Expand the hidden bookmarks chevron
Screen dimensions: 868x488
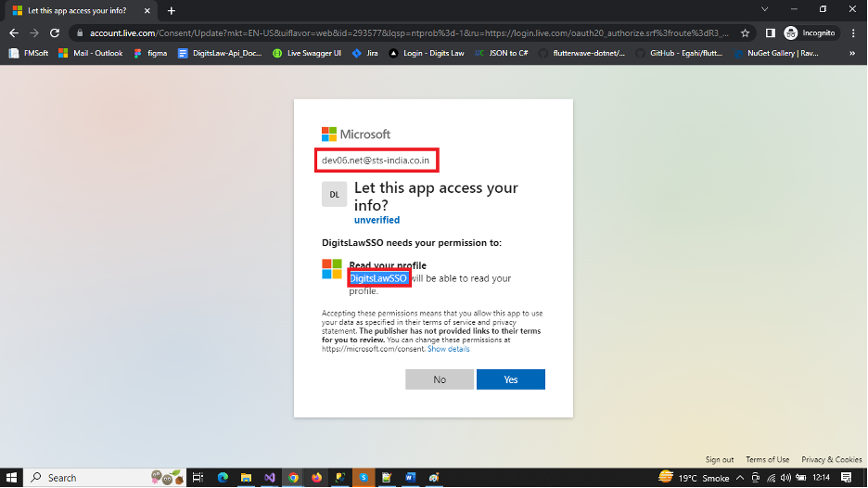[x=854, y=53]
